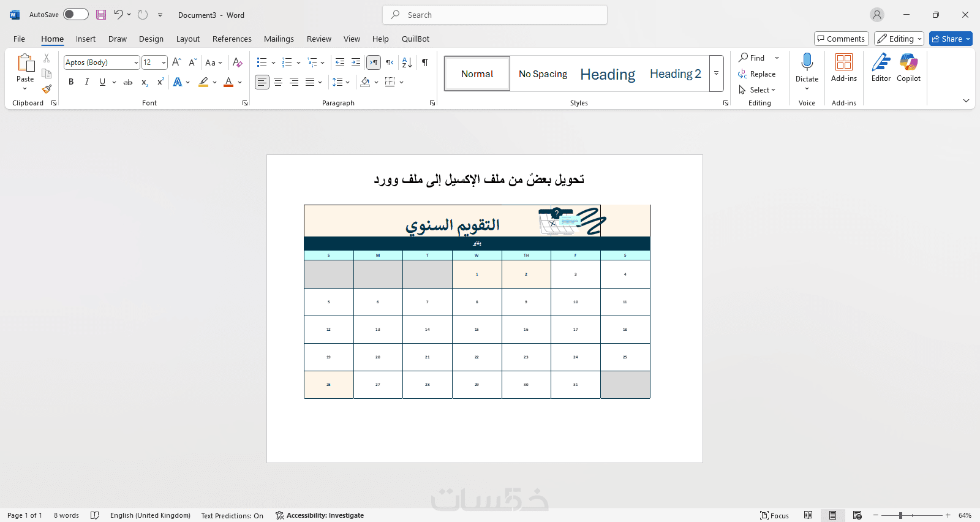This screenshot has width=980, height=522.
Task: Click the Comments button
Action: 842,39
